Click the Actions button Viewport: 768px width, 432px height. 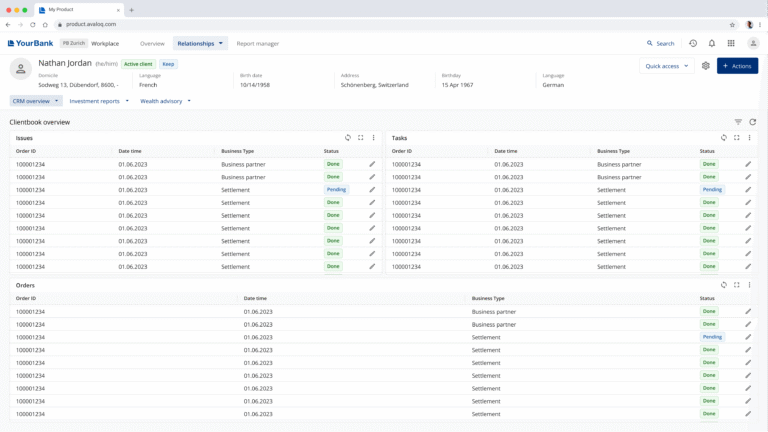[737, 66]
